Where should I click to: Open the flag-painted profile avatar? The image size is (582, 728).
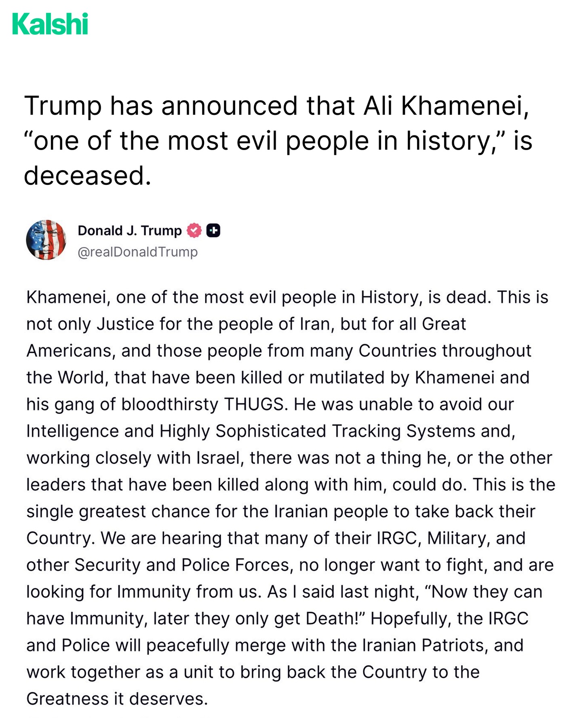(46, 240)
